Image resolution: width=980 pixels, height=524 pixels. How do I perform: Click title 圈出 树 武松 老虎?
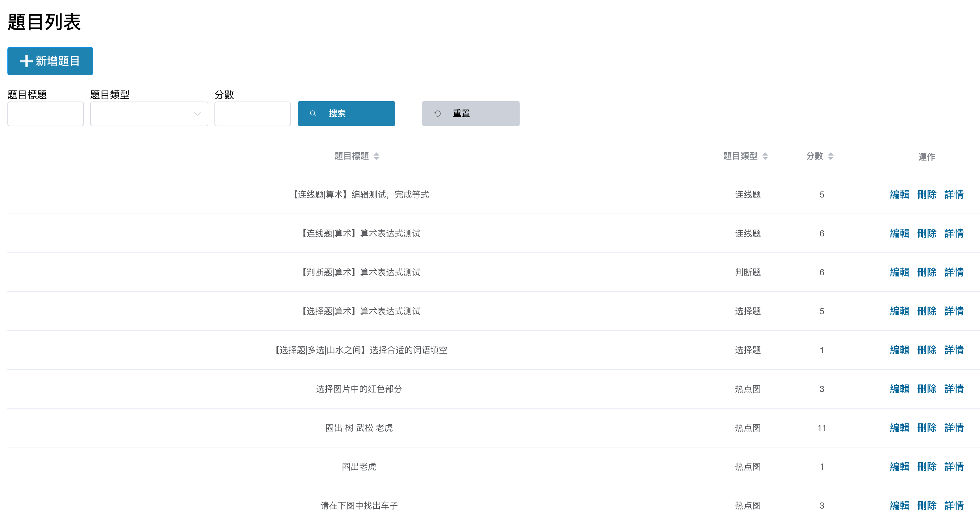[x=359, y=428]
